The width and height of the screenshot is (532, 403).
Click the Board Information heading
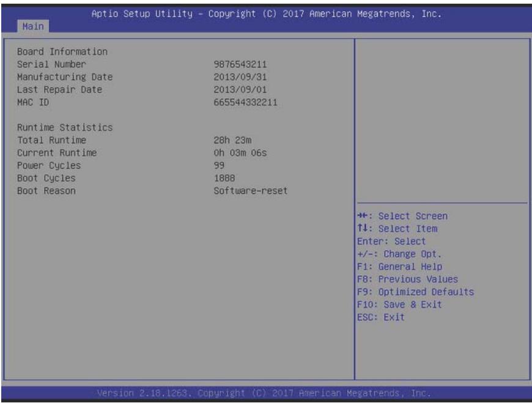click(62, 51)
